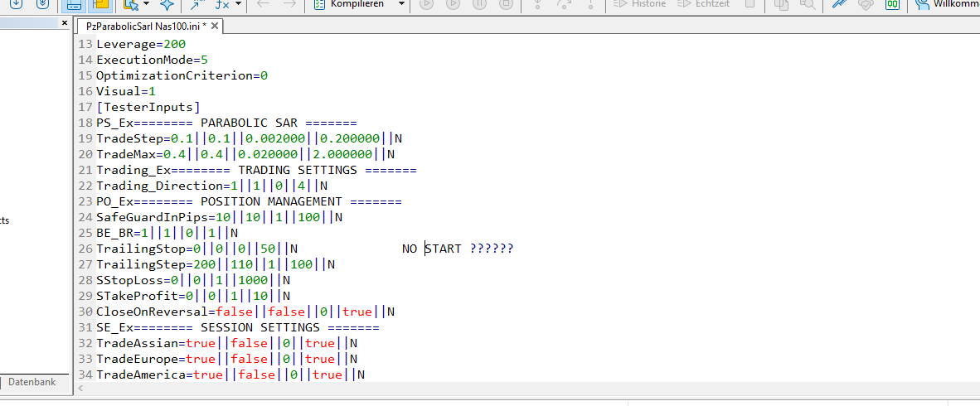Screen dimensions: 980x406
Task: Switch to the Datenbank tab
Action: click(32, 382)
